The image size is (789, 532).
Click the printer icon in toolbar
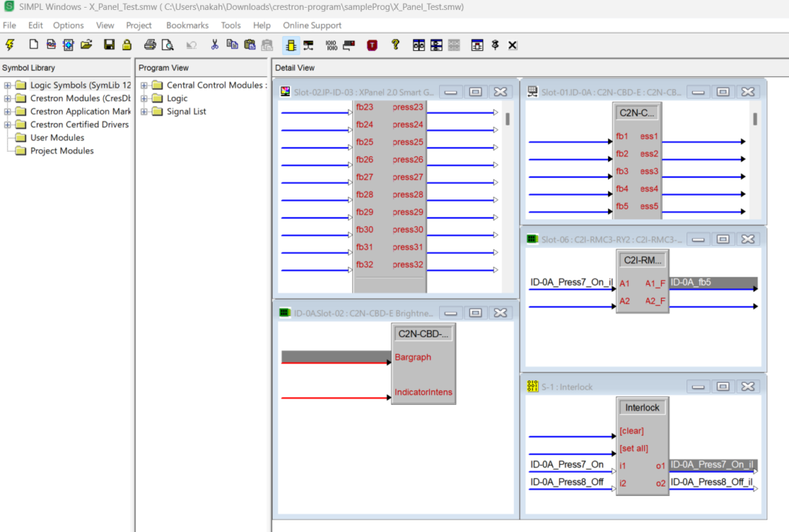150,45
